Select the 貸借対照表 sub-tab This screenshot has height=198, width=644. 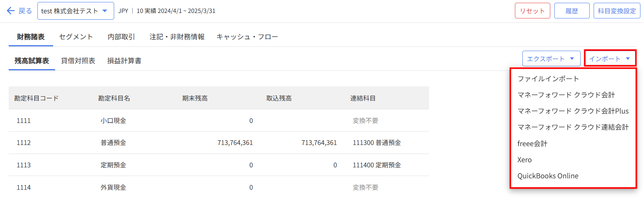pyautogui.click(x=78, y=61)
